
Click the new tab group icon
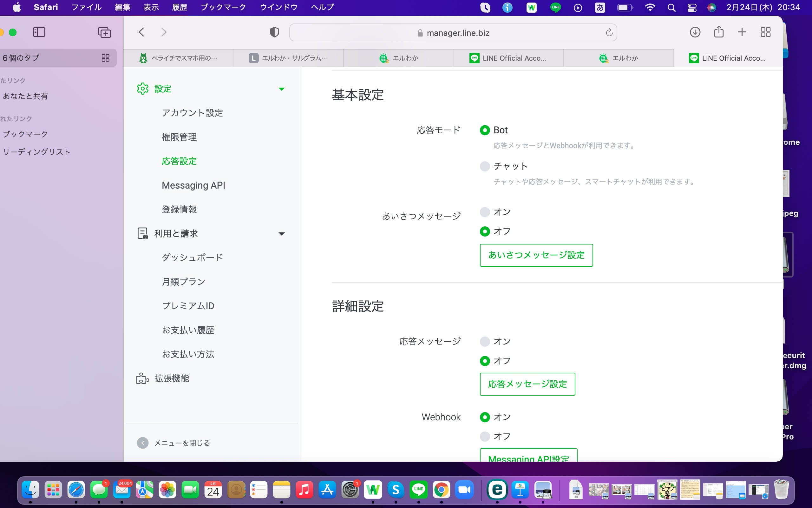pyautogui.click(x=104, y=32)
